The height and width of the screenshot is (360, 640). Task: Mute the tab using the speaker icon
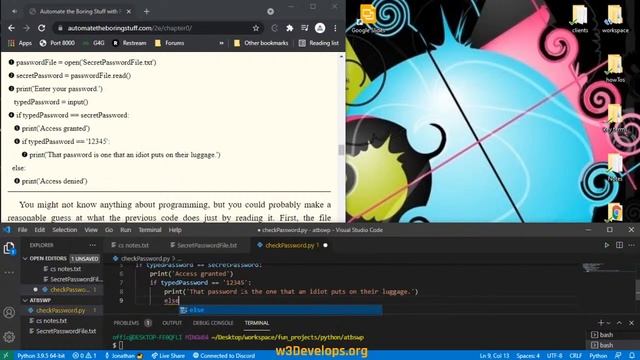15,11
